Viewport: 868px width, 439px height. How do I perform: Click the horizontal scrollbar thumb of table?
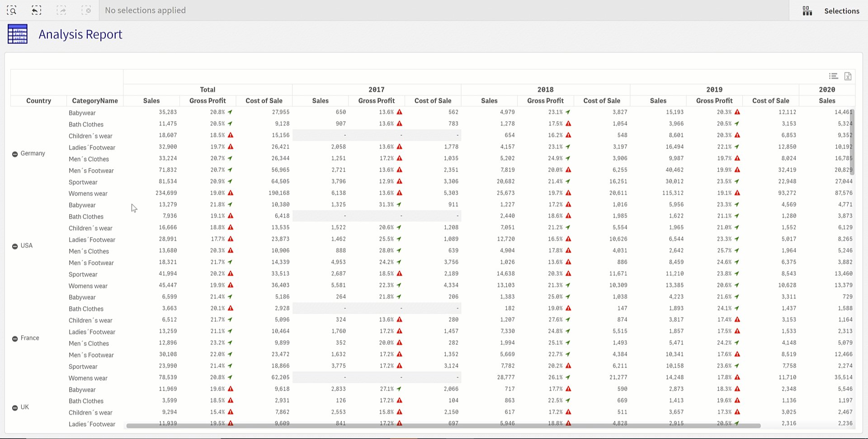[x=443, y=425]
